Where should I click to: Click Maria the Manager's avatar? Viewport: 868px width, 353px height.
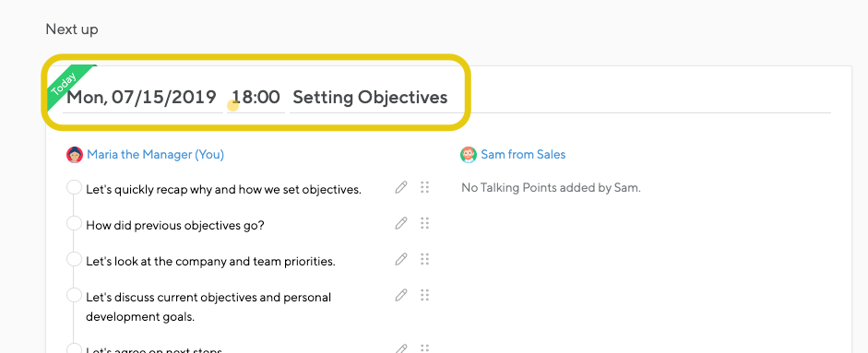pos(75,155)
